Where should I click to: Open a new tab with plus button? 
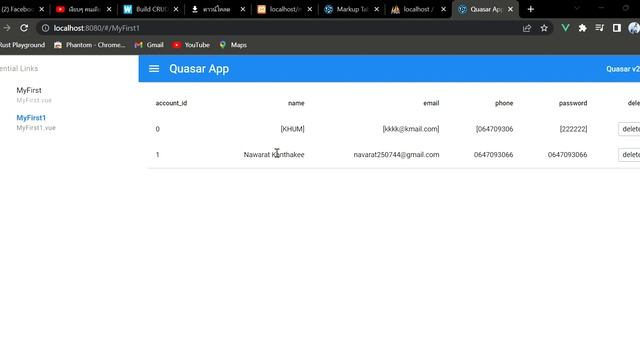coord(531,9)
